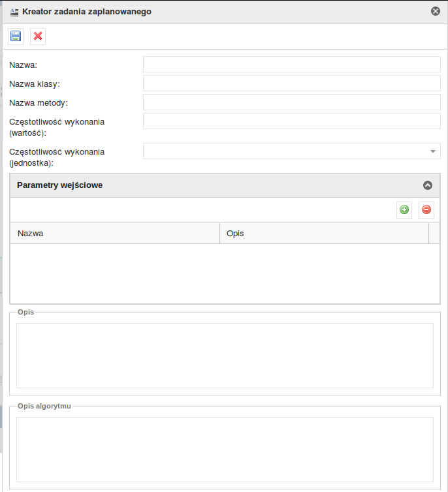
Task: Click the Nazwa metody input field
Action: 292,102
